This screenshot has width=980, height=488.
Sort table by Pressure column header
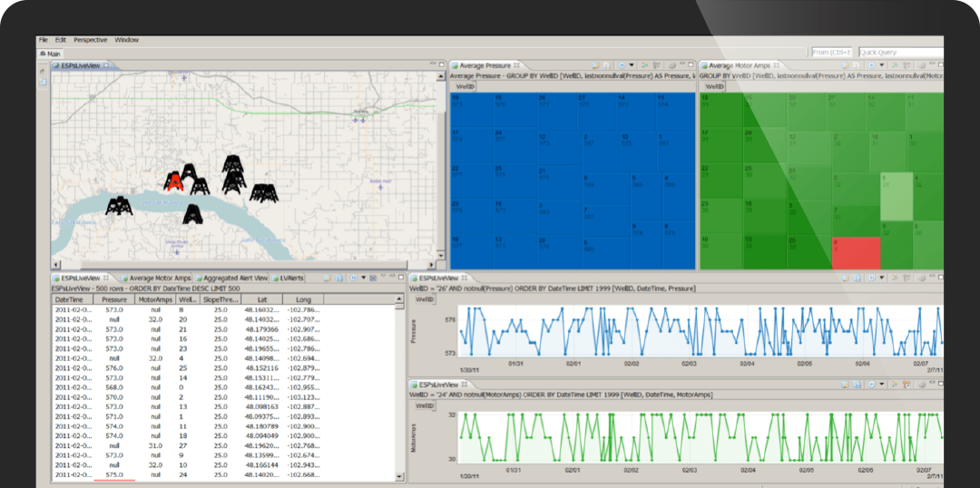[114, 300]
